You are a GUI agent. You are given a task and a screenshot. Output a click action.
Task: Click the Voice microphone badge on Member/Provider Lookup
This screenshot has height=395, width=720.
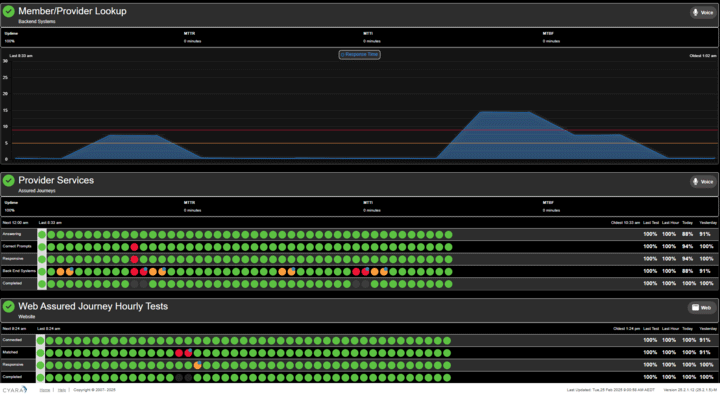click(703, 13)
